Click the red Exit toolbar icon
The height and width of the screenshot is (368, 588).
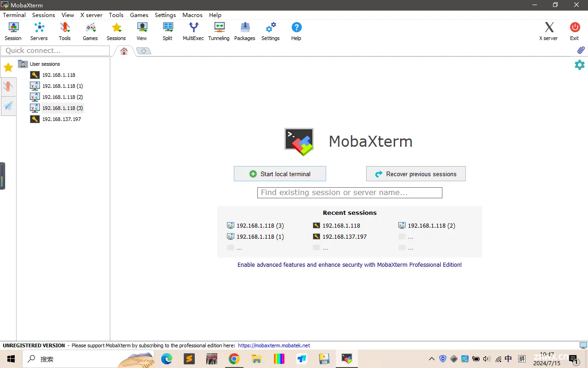tap(575, 31)
